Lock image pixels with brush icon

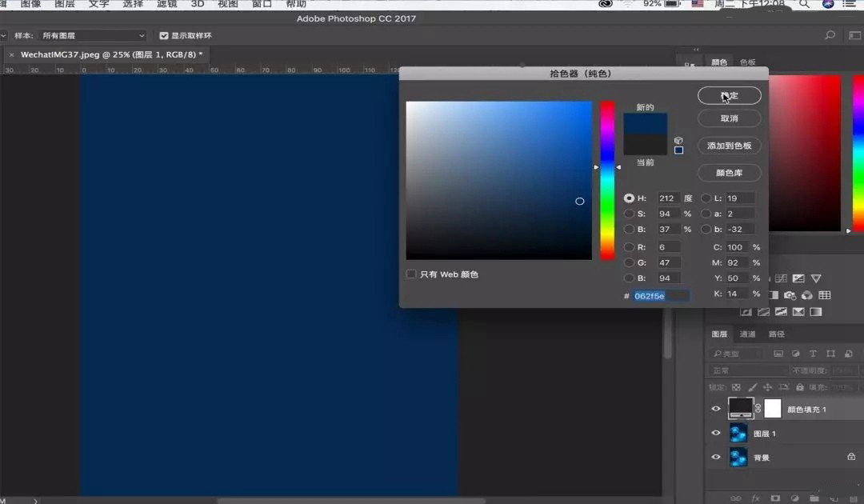(752, 387)
